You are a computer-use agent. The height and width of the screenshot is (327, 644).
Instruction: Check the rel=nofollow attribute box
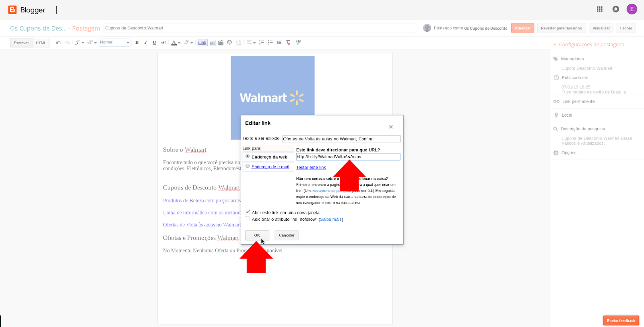(x=248, y=219)
